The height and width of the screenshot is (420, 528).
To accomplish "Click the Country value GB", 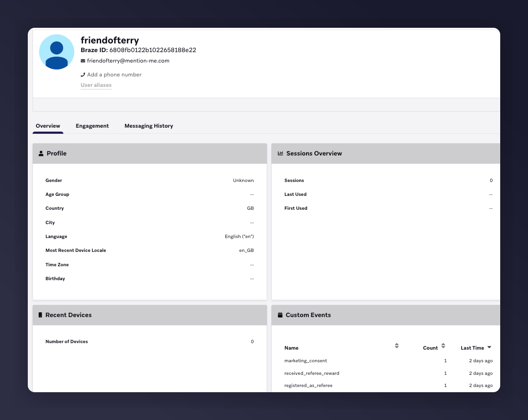I will [x=251, y=208].
